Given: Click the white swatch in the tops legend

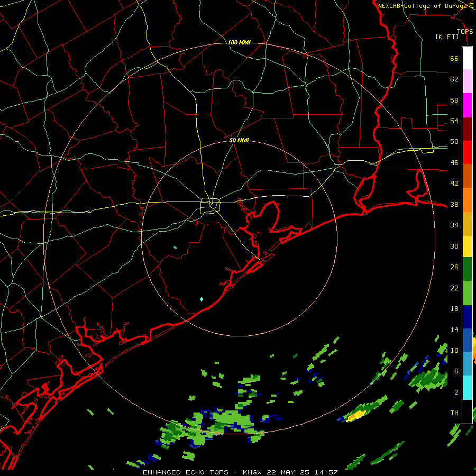Looking at the screenshot, I should (x=467, y=58).
